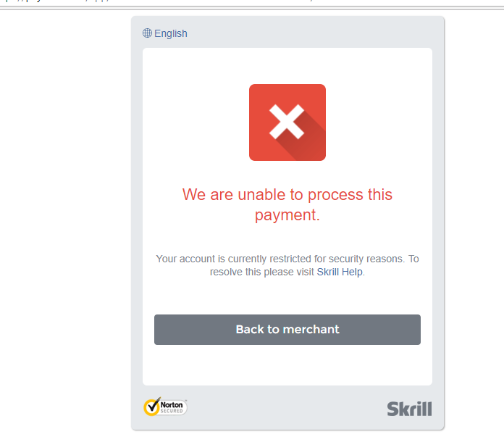Click the gray footer between Norton and Skrill
Image resolution: width=504 pixels, height=442 pixels.
pos(286,407)
